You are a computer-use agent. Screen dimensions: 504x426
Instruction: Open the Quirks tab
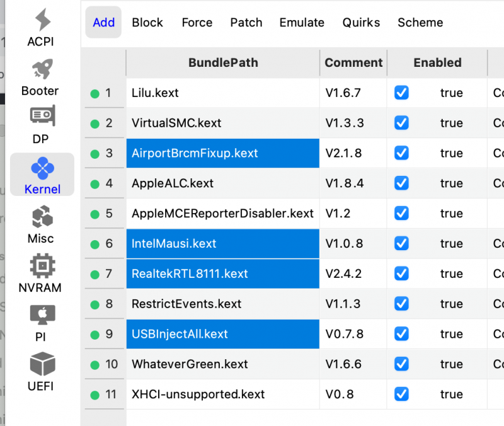click(361, 23)
